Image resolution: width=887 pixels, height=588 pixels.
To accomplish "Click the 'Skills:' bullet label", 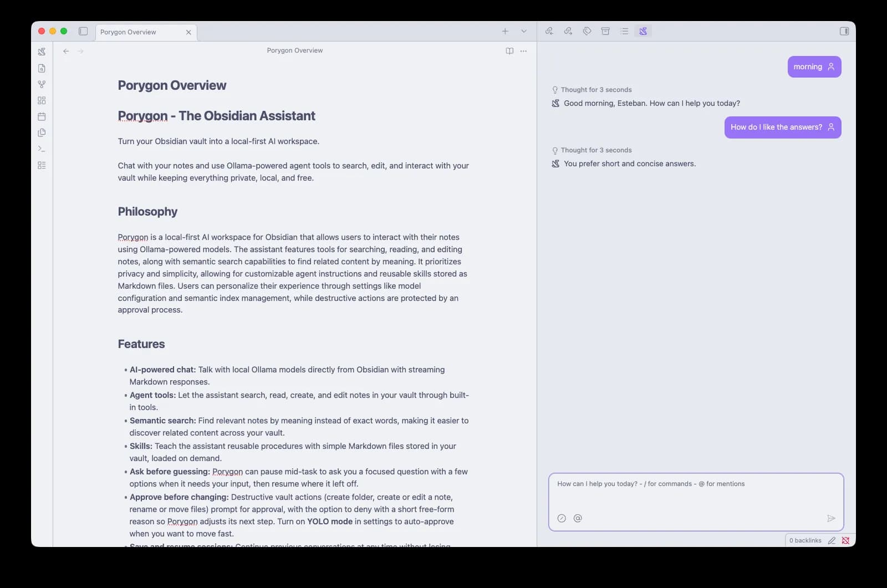I will point(141,446).
